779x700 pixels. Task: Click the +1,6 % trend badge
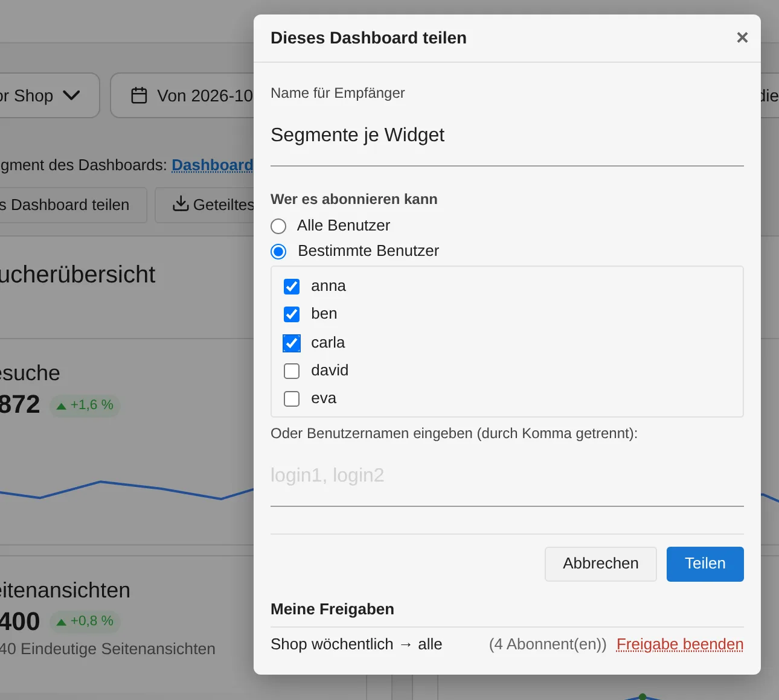point(85,405)
